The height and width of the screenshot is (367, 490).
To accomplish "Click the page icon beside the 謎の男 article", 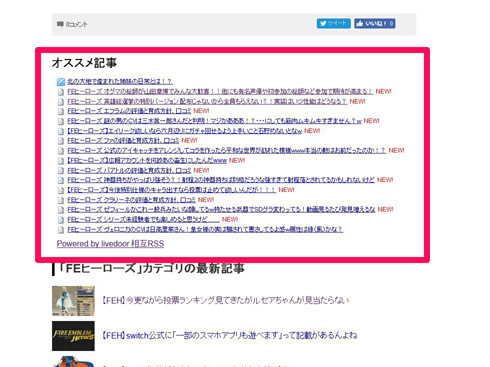I will point(61,122).
